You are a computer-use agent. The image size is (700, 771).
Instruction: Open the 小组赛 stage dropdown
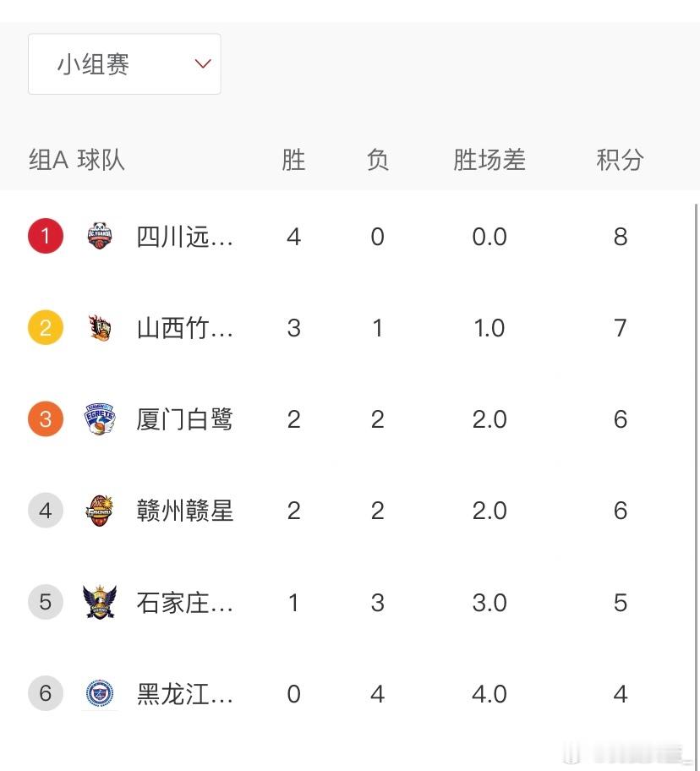[124, 64]
